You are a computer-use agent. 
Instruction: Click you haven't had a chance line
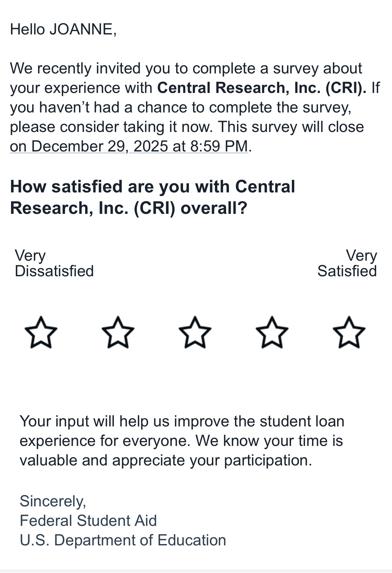180,107
